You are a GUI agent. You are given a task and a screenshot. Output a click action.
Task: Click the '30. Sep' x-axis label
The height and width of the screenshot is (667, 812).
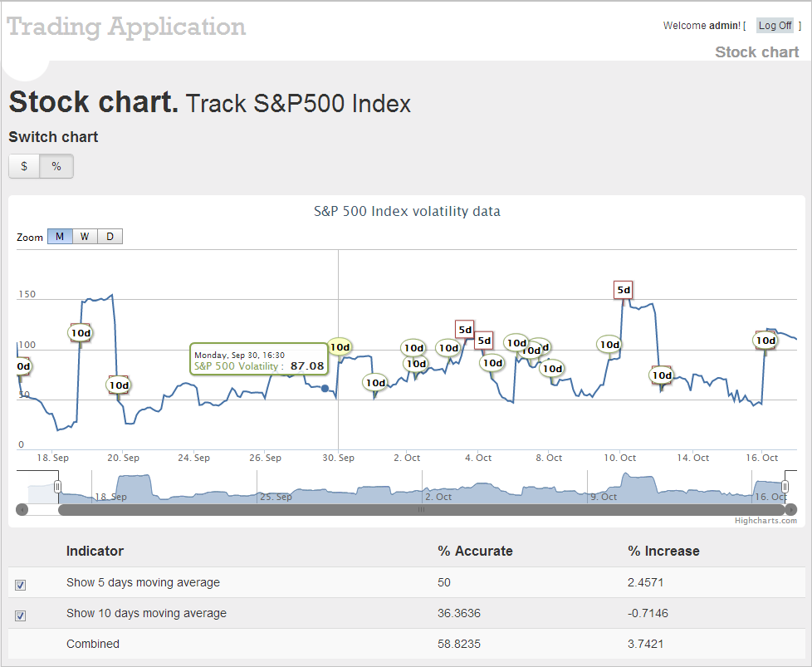click(x=338, y=458)
